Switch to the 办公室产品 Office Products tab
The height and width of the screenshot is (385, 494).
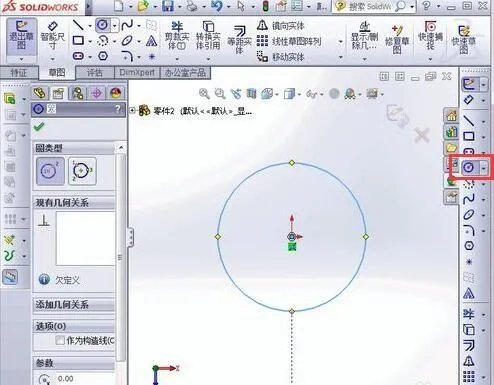[185, 72]
